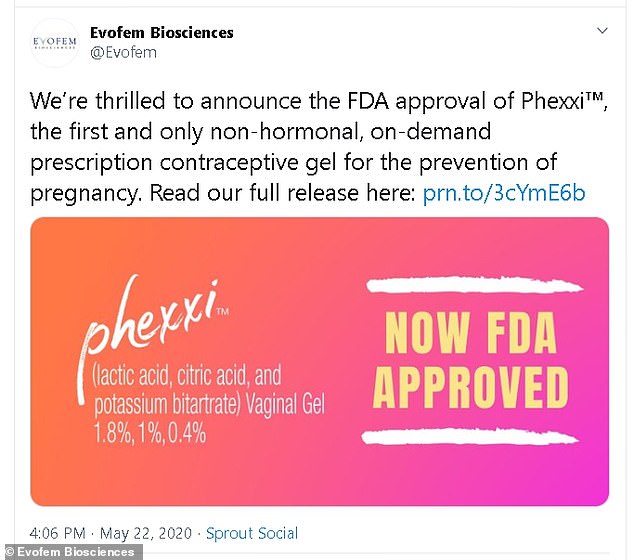Click the upper white brush stroke

(x=474, y=285)
